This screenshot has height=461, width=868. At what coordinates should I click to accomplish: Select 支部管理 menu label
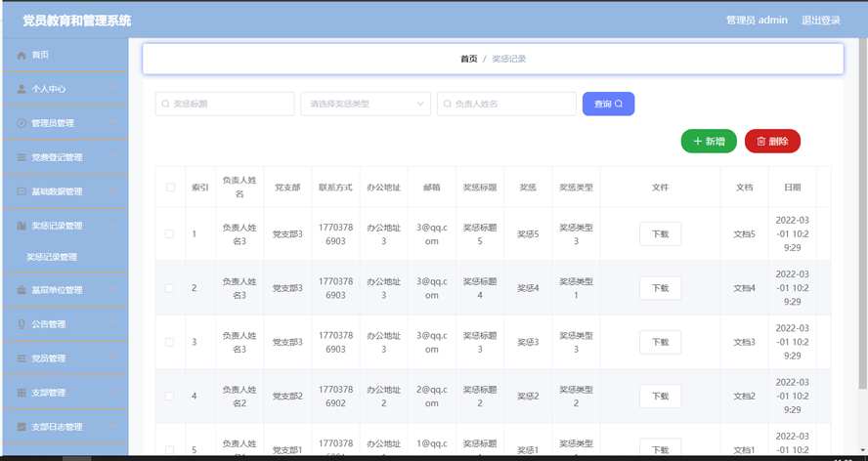[49, 393]
